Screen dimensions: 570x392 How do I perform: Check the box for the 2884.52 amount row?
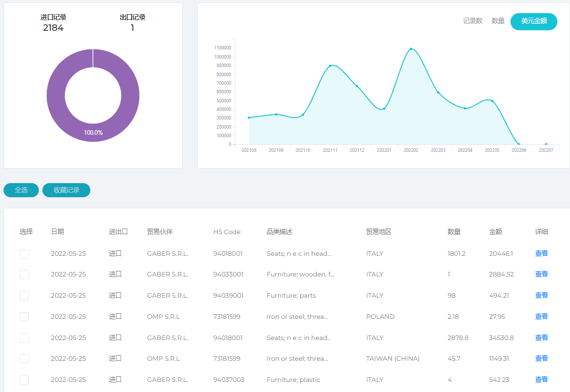[24, 274]
